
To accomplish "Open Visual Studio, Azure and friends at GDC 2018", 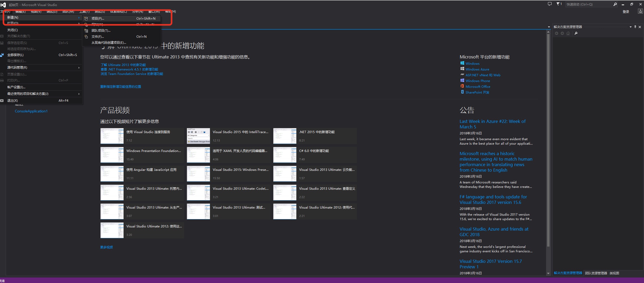I will coord(494,232).
